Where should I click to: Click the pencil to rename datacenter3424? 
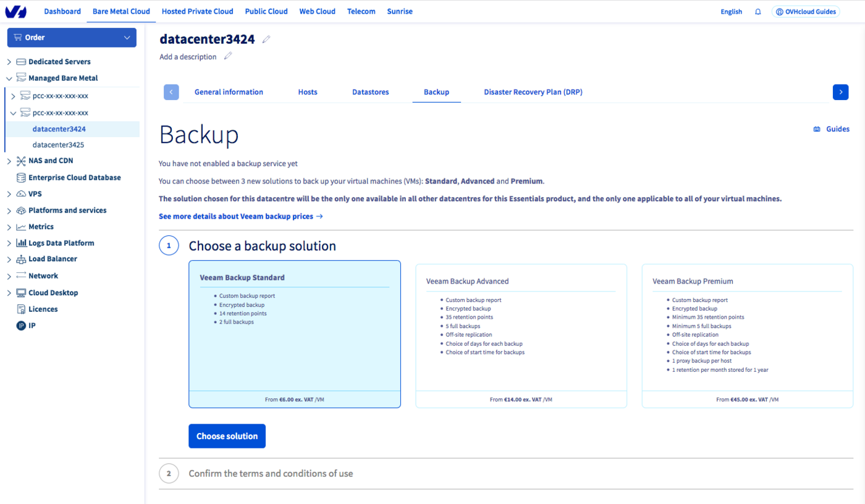pyautogui.click(x=266, y=38)
